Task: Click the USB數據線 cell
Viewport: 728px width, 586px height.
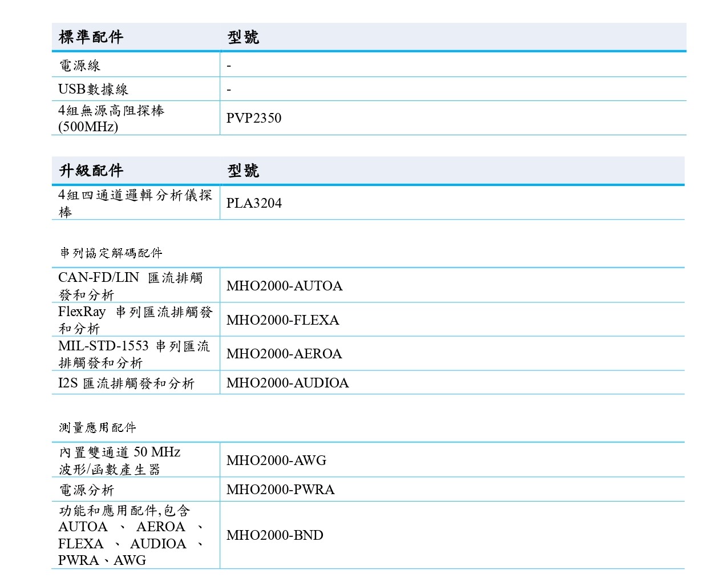Action: (93, 89)
